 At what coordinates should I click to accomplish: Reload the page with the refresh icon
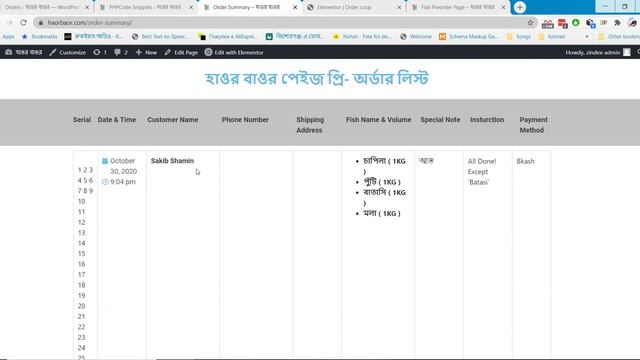click(23, 22)
